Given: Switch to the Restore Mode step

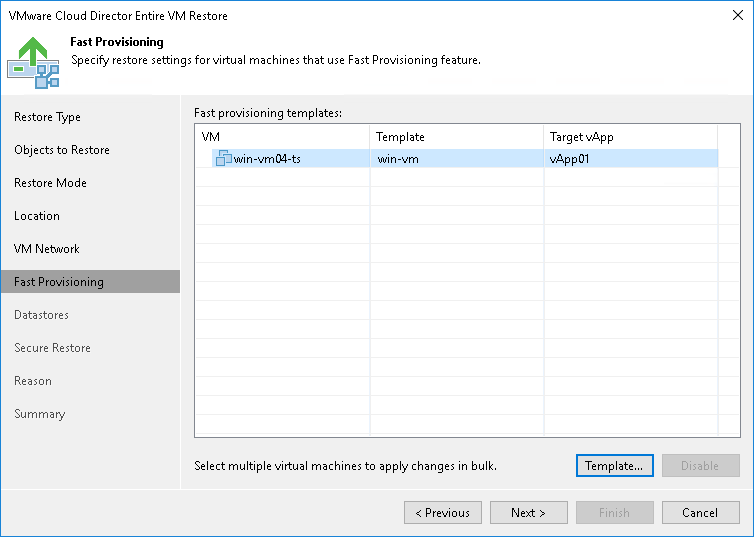Looking at the screenshot, I should click(x=50, y=183).
